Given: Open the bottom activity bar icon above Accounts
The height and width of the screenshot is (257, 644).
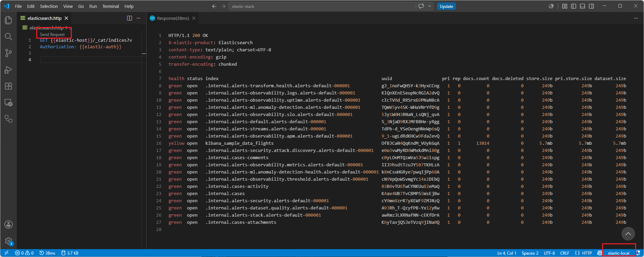Looking at the screenshot, I should (x=9, y=119).
